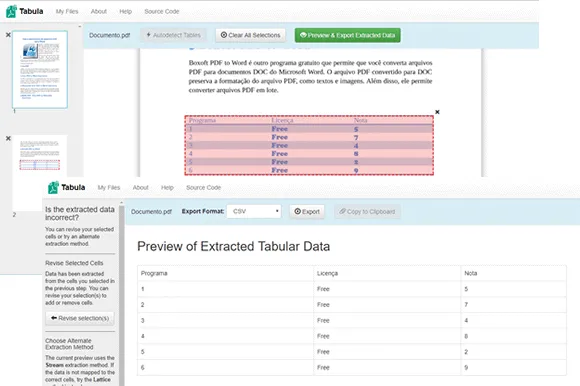Click the Tabula logo in top window
This screenshot has height=386, width=580.
[24, 11]
